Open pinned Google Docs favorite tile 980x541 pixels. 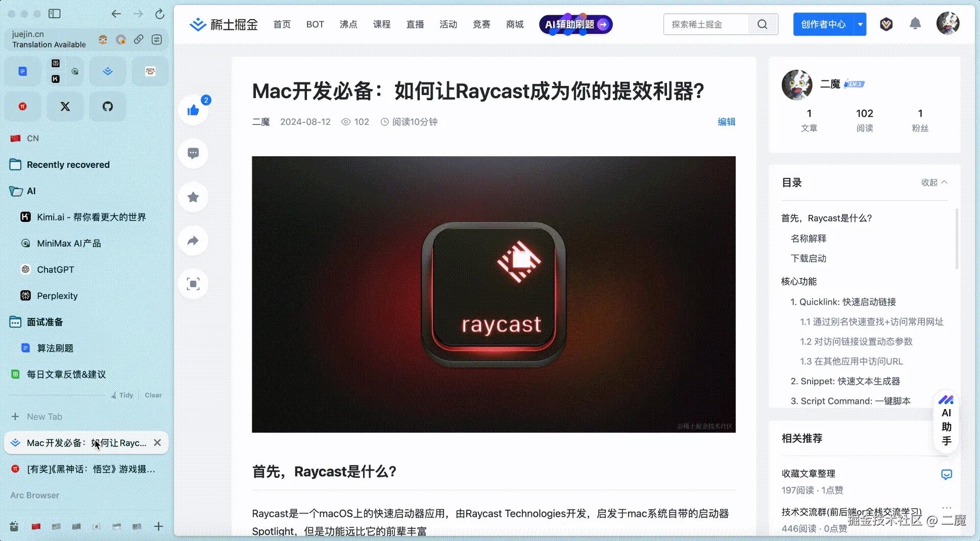coord(23,71)
